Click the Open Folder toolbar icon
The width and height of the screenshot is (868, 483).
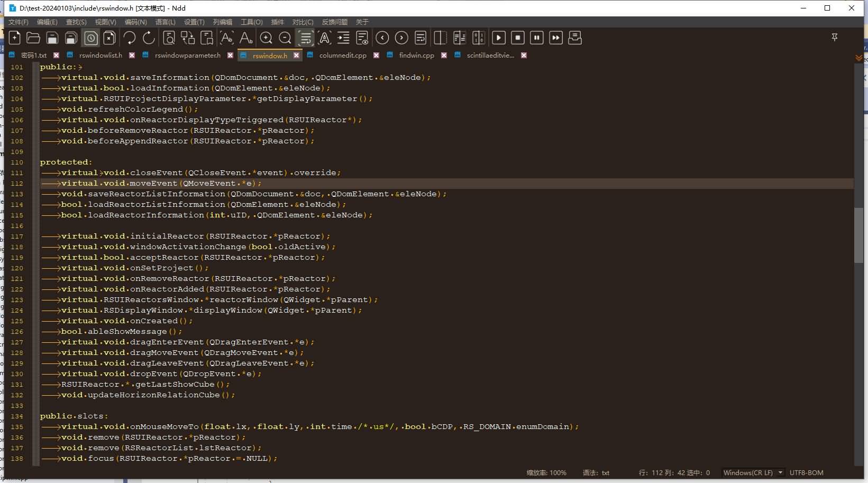coord(33,38)
